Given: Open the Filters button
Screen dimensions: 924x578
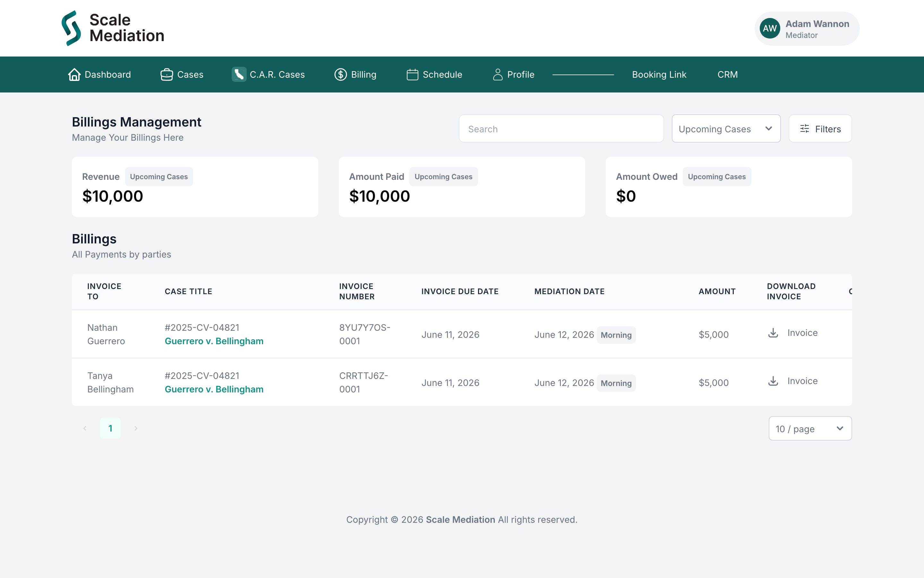Looking at the screenshot, I should pyautogui.click(x=820, y=129).
